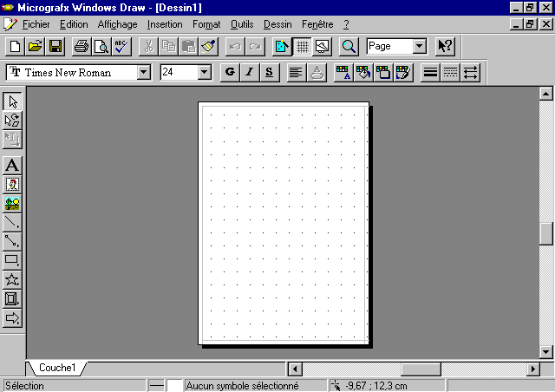Open the Affichage menu
The width and height of the screenshot is (555, 392).
click(x=117, y=24)
